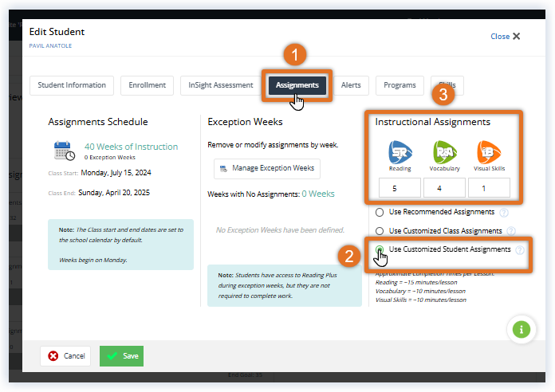Viewport: 555px width, 392px height.
Task: Select Use Customized Student Assignments option
Action: pos(380,250)
